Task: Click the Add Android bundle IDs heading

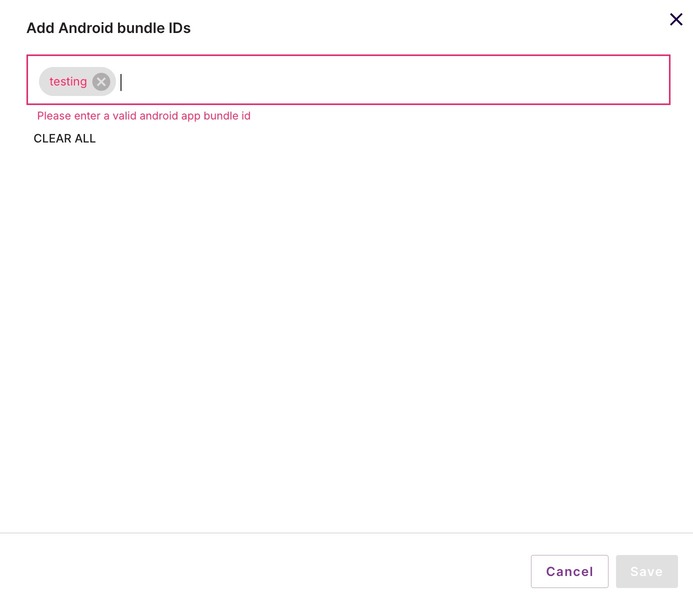Action: click(x=109, y=28)
